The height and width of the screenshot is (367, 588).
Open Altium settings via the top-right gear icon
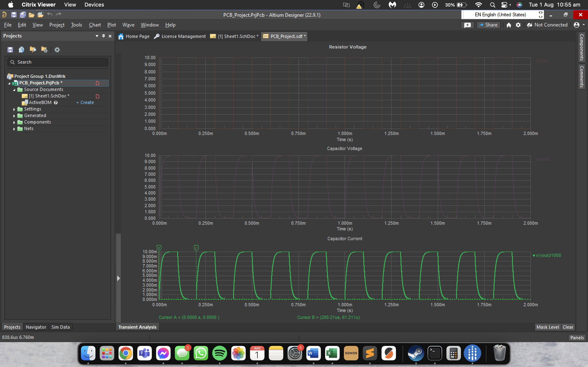518,25
